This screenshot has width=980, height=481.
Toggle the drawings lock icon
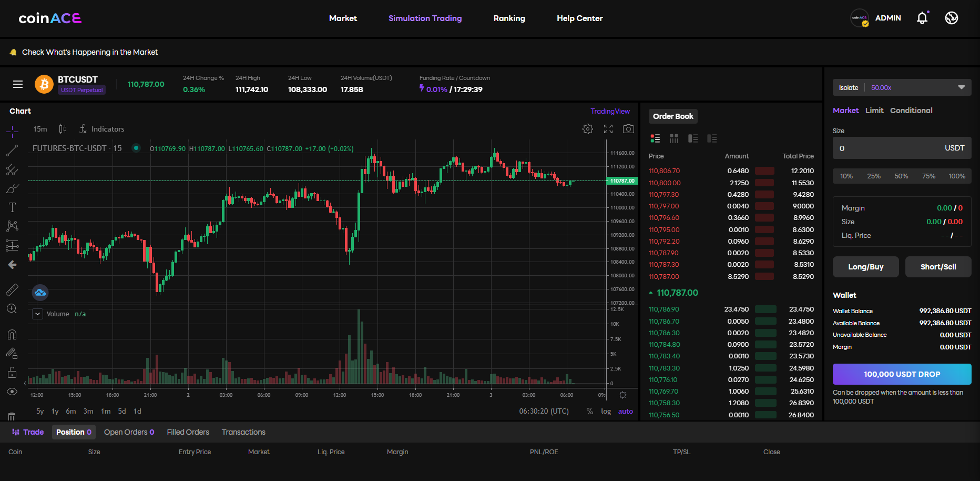coord(13,372)
